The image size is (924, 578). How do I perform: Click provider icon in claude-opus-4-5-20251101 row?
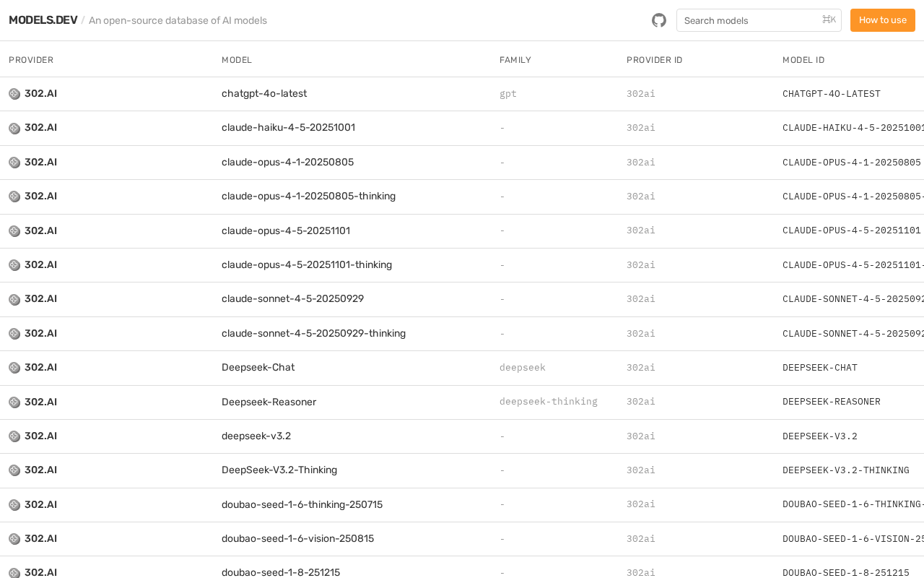(14, 231)
